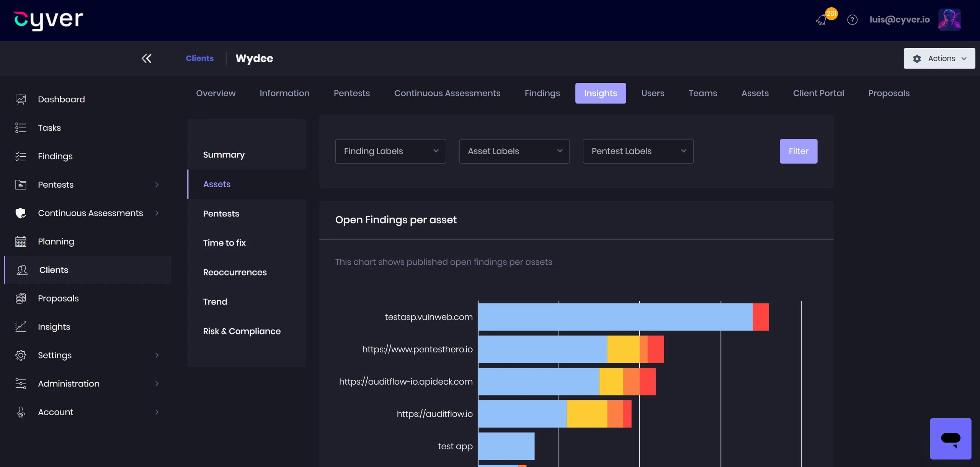The width and height of the screenshot is (980, 467).
Task: Open the chat support widget
Action: [x=951, y=439]
